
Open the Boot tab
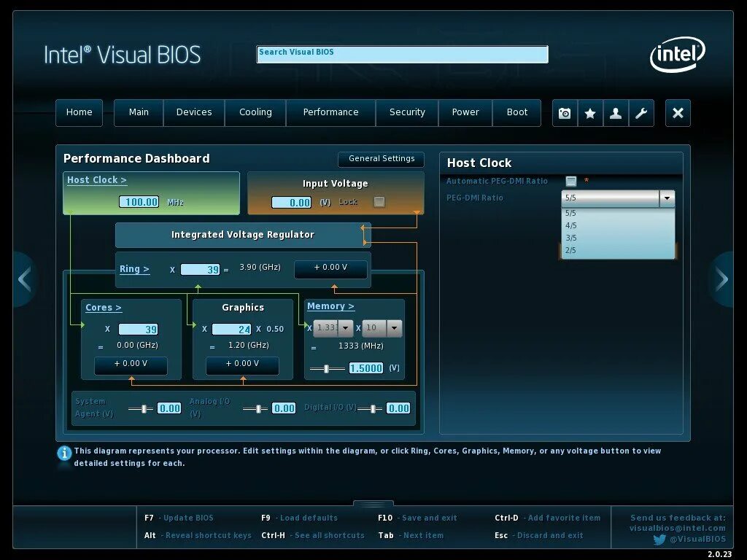[x=517, y=113]
